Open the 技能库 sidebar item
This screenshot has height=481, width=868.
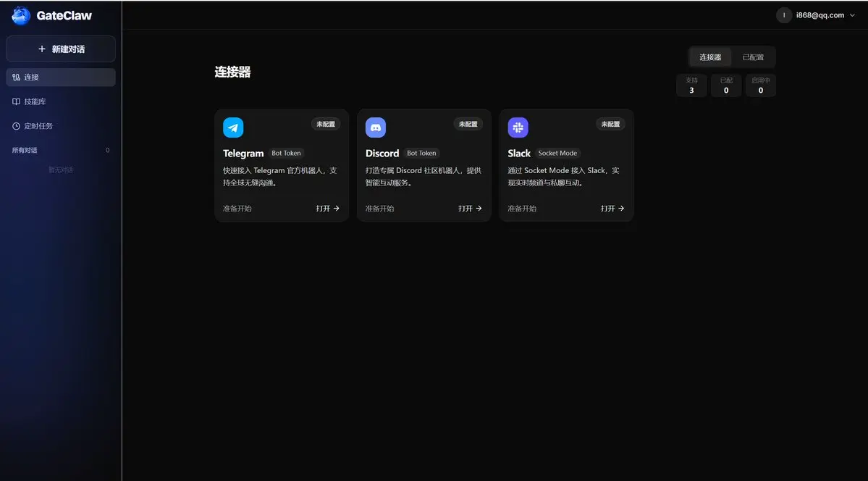click(x=61, y=101)
